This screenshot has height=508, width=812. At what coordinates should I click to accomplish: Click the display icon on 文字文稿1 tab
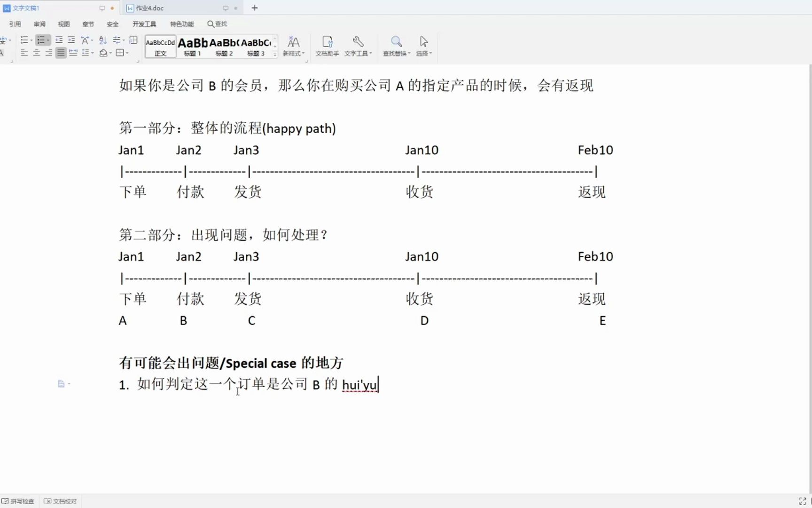click(102, 8)
